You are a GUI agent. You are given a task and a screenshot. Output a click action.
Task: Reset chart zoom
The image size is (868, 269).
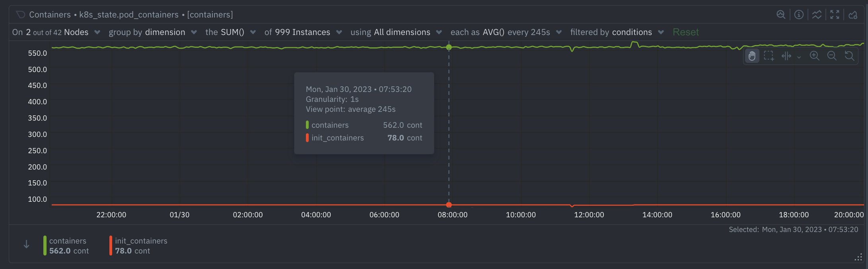[849, 56]
